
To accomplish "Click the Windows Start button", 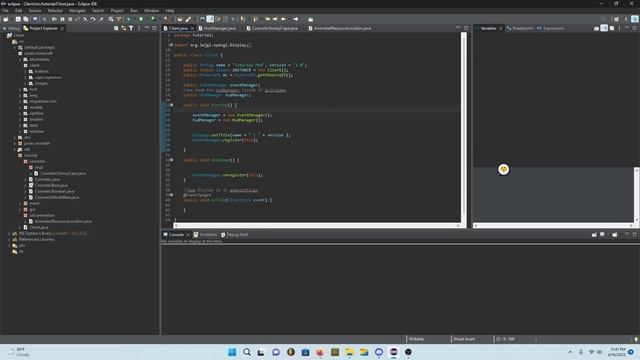I will pos(232,352).
